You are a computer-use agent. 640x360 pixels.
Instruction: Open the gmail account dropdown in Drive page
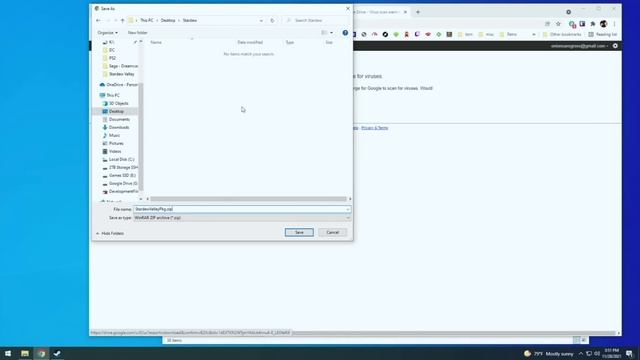(579, 46)
